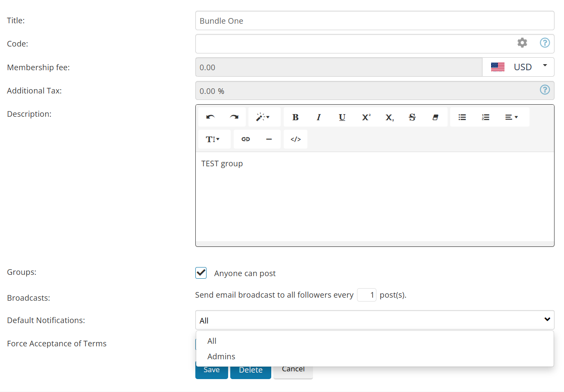Uncheck the Anyone can post checkbox
The width and height of the screenshot is (564, 392).
(201, 273)
